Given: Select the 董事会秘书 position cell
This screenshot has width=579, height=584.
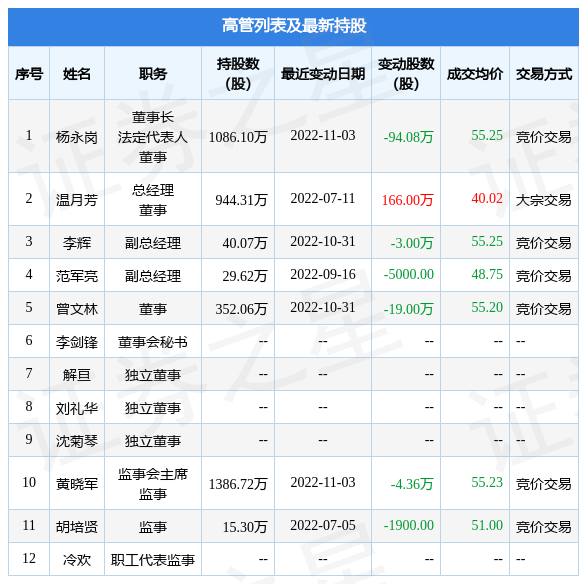Looking at the screenshot, I should click(x=153, y=342).
